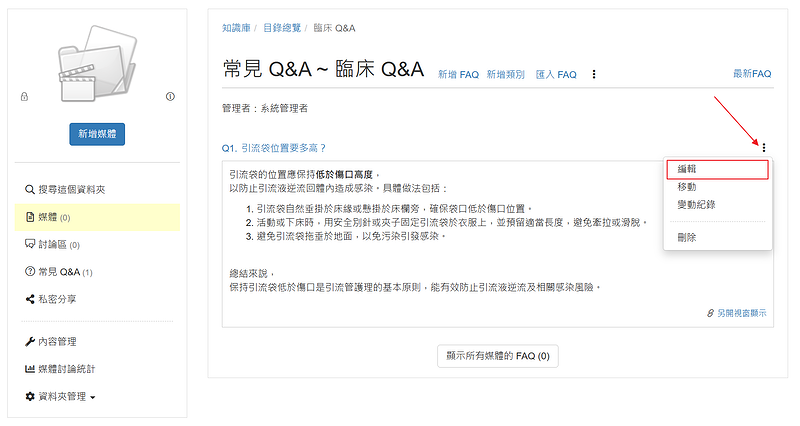The height and width of the screenshot is (426, 800).
Task: Click the 最新FAQ link
Action: pos(752,74)
